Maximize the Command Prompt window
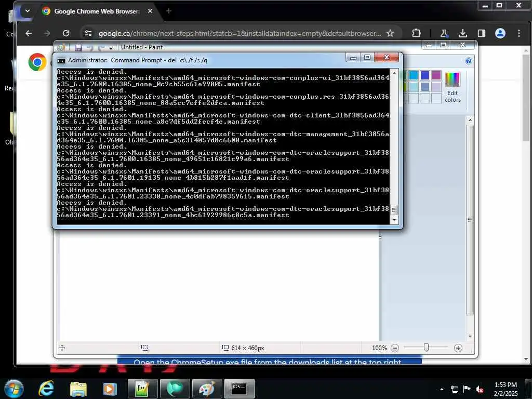 tap(367, 57)
